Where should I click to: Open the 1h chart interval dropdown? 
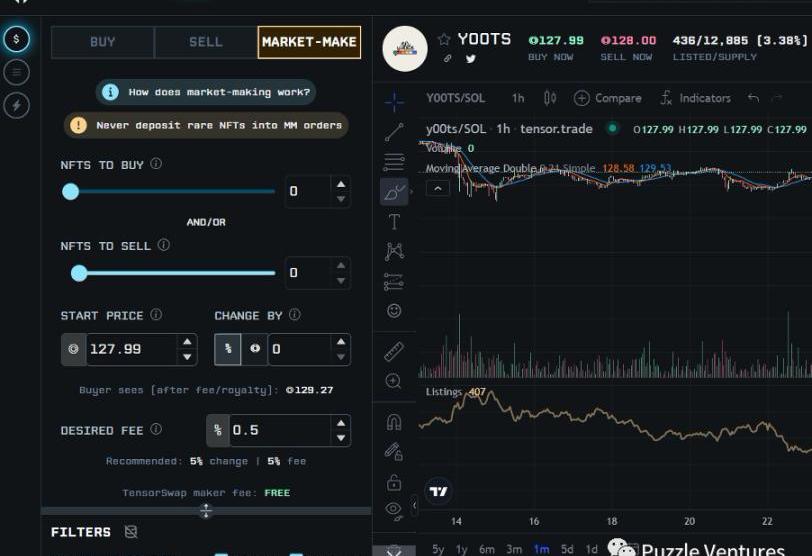(x=518, y=98)
